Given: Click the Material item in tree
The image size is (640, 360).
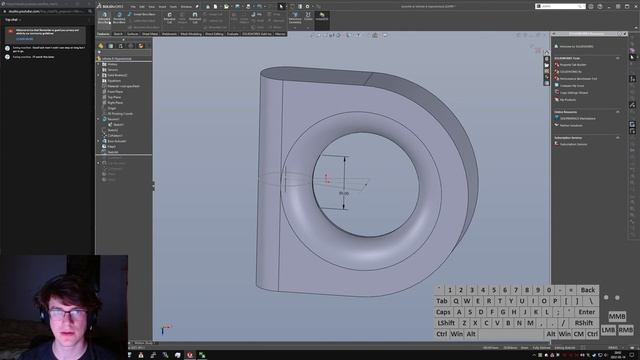Looking at the screenshot, I should [x=123, y=86].
